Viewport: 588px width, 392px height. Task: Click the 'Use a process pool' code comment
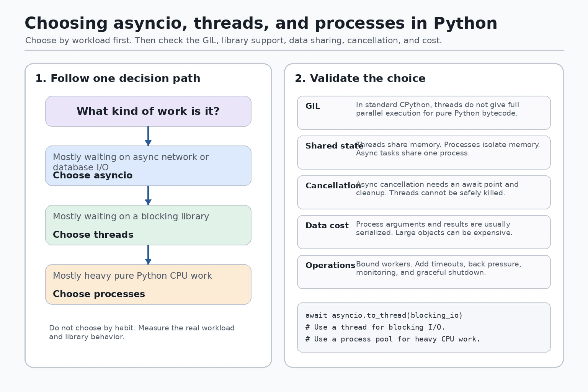392,339
